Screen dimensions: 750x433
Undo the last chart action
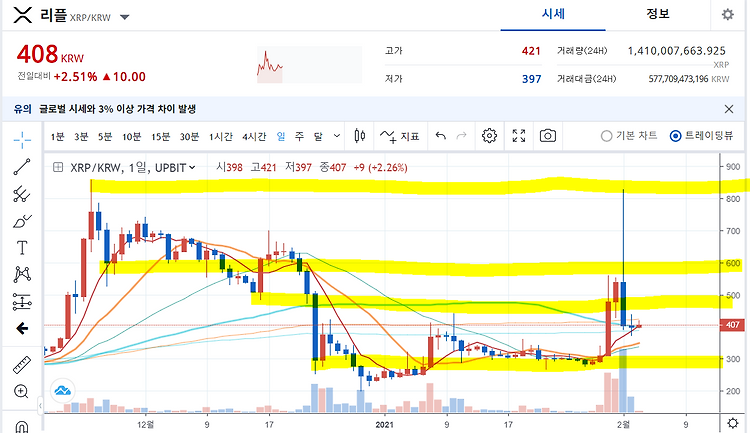(x=441, y=136)
